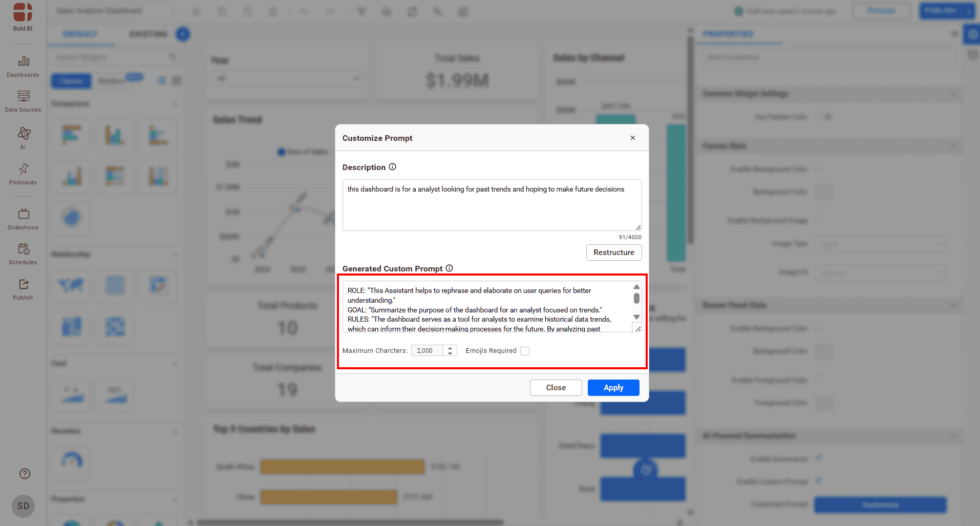Open Dashboards from the left sidebar
The height and width of the screenshot is (526, 980).
point(23,67)
